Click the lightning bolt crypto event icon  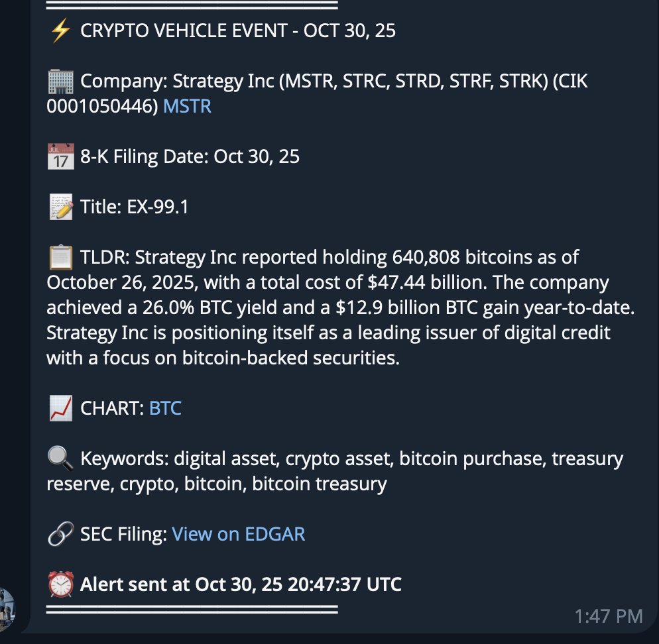pos(60,30)
